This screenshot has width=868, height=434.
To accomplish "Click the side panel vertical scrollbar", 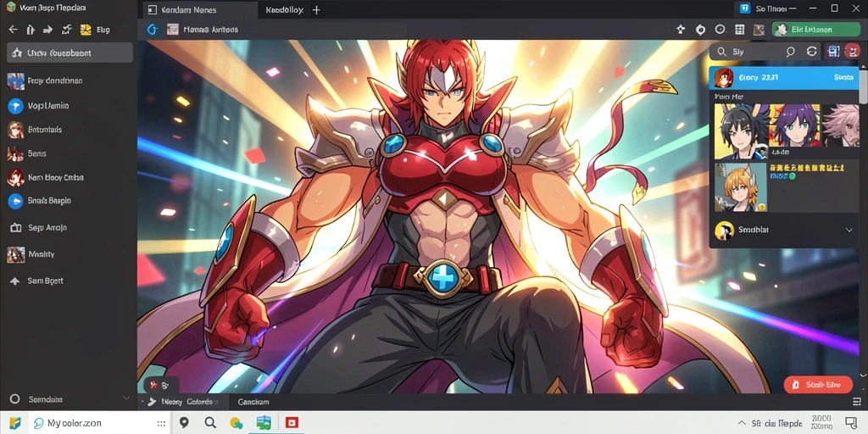I will click(863, 84).
